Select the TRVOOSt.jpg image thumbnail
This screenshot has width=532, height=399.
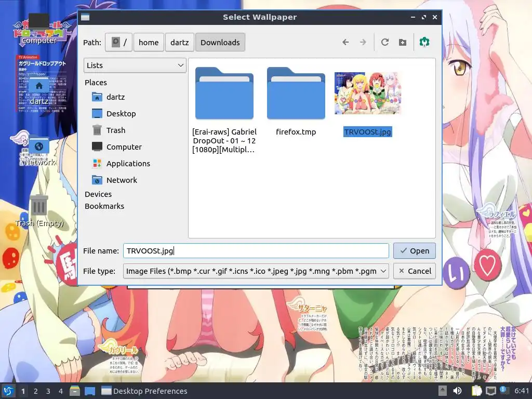pyautogui.click(x=367, y=94)
